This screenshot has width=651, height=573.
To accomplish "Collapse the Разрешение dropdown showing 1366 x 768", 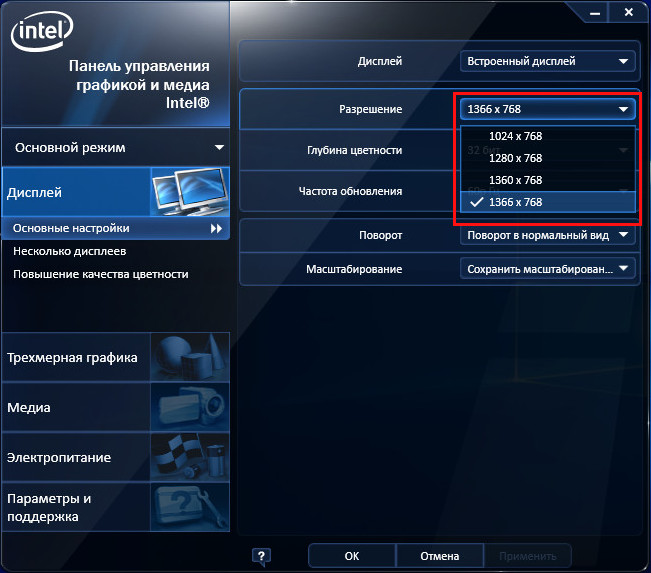I will [548, 109].
